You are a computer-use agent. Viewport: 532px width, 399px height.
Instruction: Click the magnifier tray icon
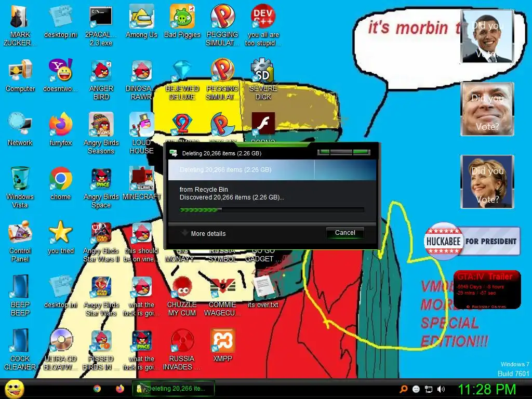pyautogui.click(x=404, y=389)
